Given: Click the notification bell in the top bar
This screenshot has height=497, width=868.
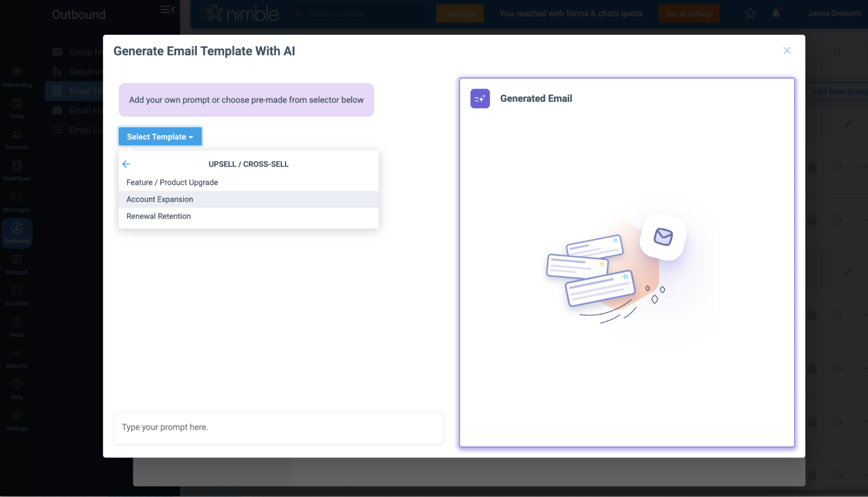Looking at the screenshot, I should point(776,13).
